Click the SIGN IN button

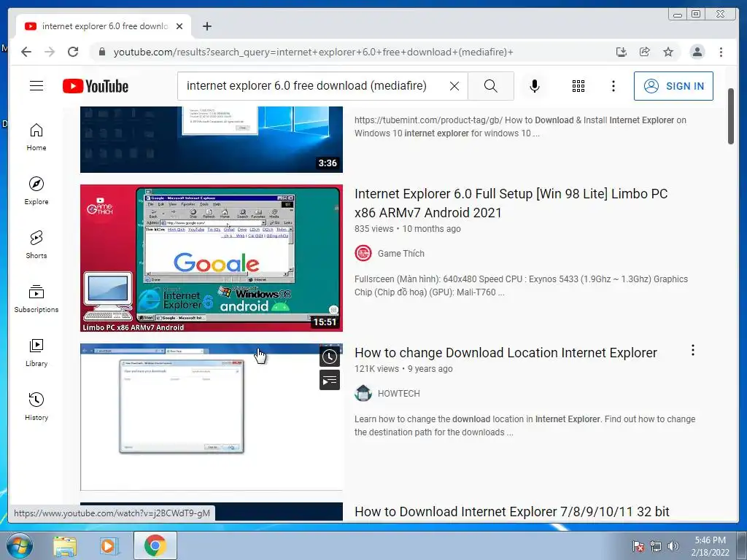point(673,86)
